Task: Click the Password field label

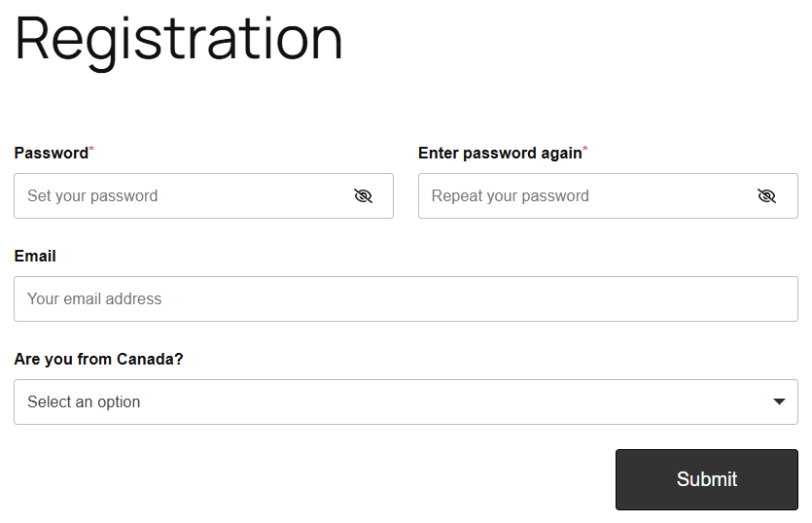Action: click(x=51, y=153)
